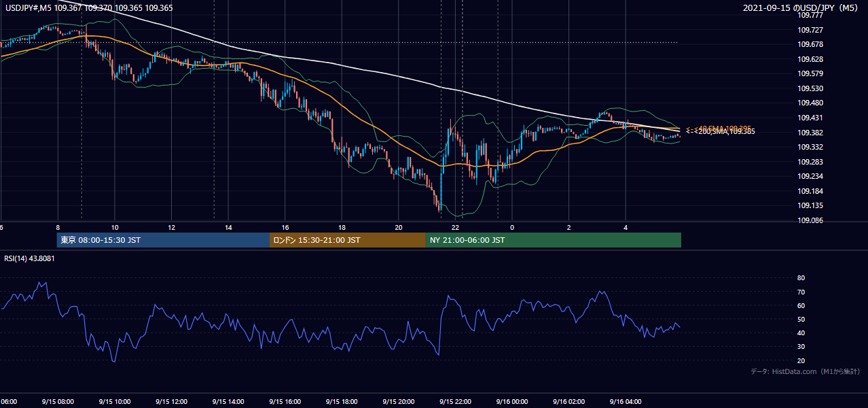Image resolution: width=868 pixels, height=408 pixels.
Task: Click the データ: HistData.com credit text
Action: 806,372
